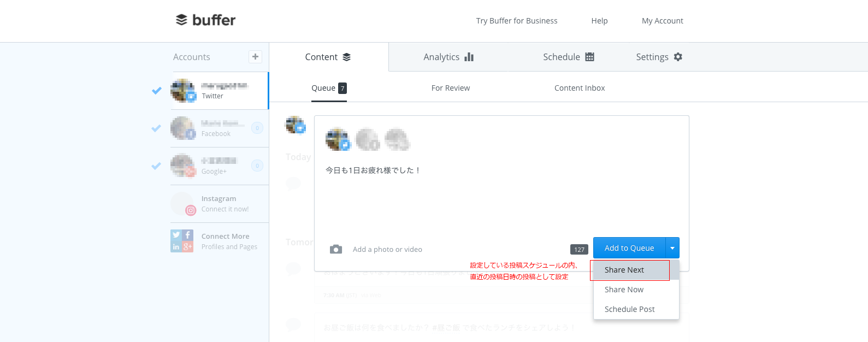The image size is (868, 342).
Task: Select the third greyed avatar in composer
Action: coord(397,139)
